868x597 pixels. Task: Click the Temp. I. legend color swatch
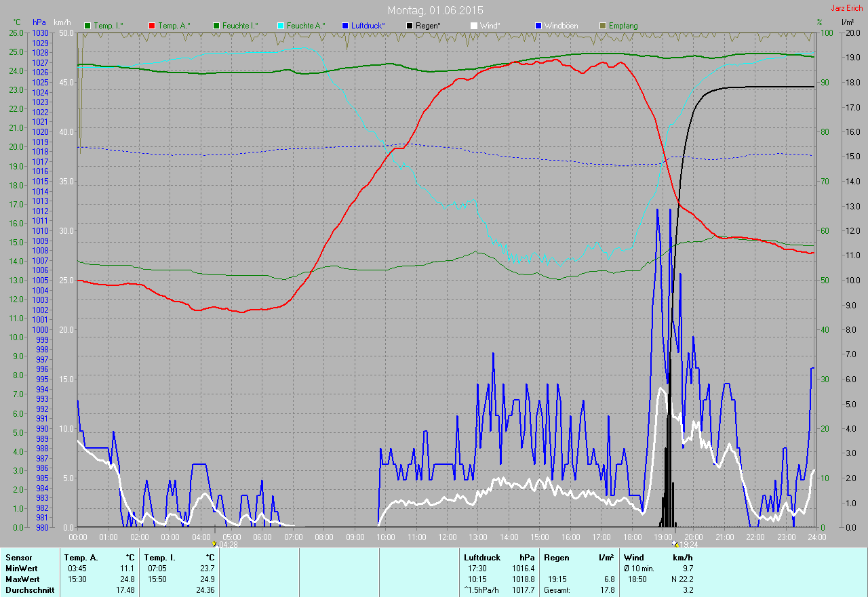(x=87, y=26)
